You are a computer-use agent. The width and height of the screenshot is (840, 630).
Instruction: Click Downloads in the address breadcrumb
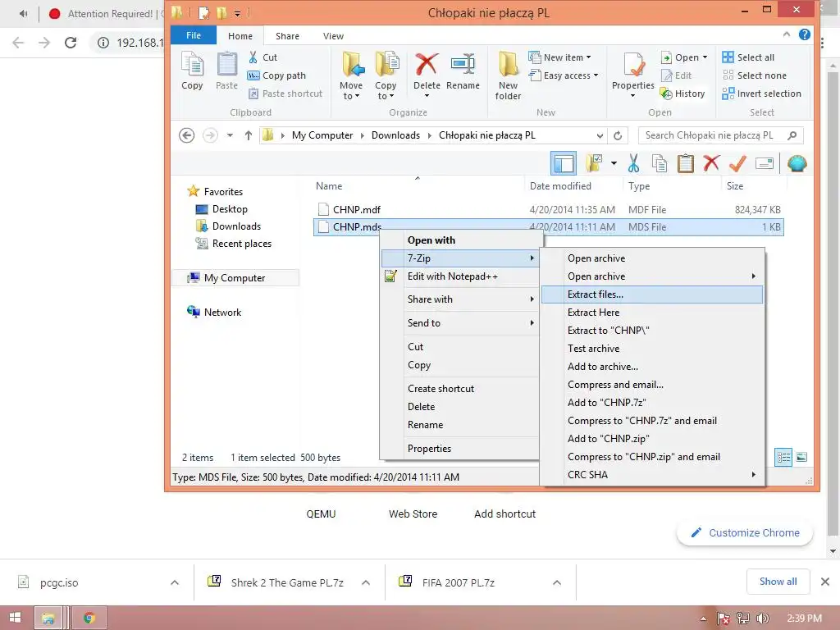[395, 135]
